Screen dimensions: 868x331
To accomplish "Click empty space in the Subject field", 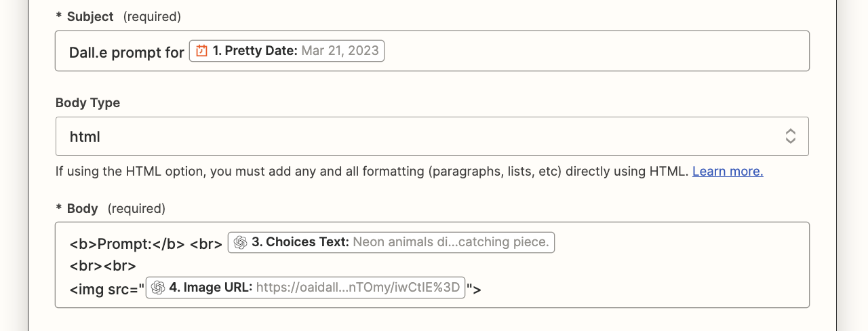I will click(597, 51).
